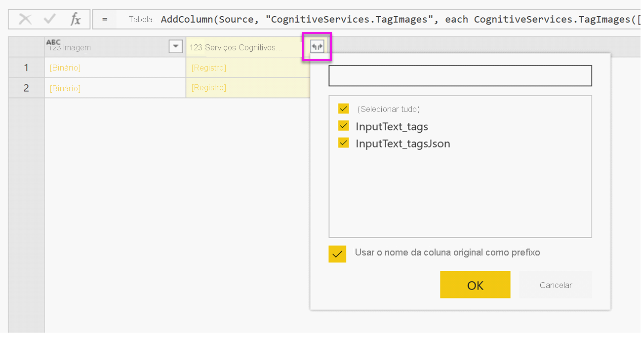Select row number 1
642x364 pixels.
point(27,68)
